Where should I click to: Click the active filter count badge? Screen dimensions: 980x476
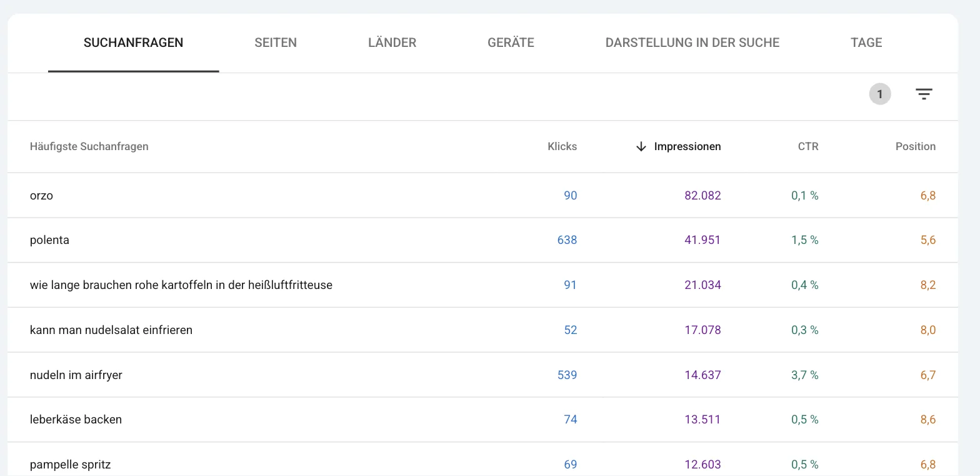(880, 94)
